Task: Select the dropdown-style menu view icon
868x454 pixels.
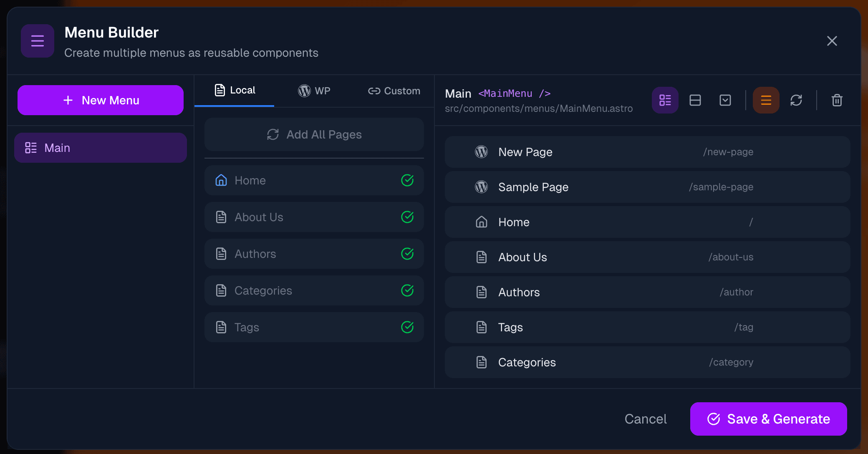Action: [x=725, y=100]
